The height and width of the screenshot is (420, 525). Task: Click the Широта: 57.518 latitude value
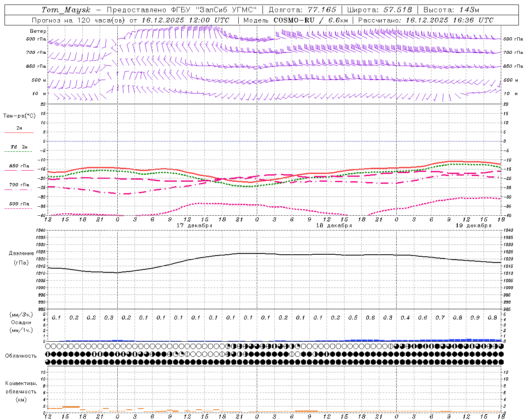click(x=379, y=10)
